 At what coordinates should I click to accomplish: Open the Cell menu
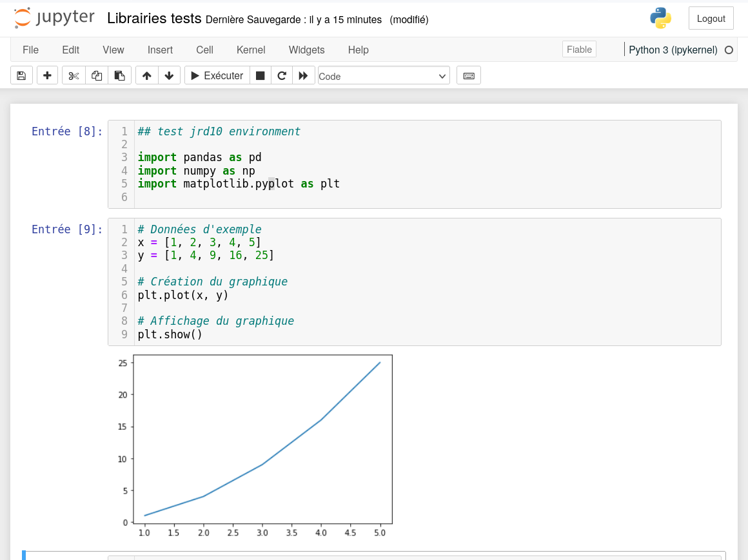[x=204, y=50]
